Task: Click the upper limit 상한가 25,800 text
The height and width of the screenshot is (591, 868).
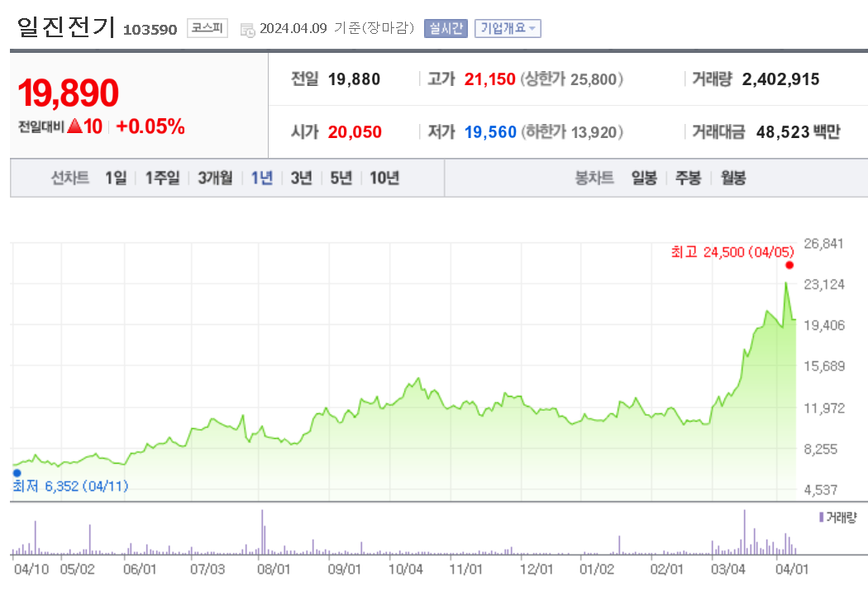Action: (x=572, y=79)
